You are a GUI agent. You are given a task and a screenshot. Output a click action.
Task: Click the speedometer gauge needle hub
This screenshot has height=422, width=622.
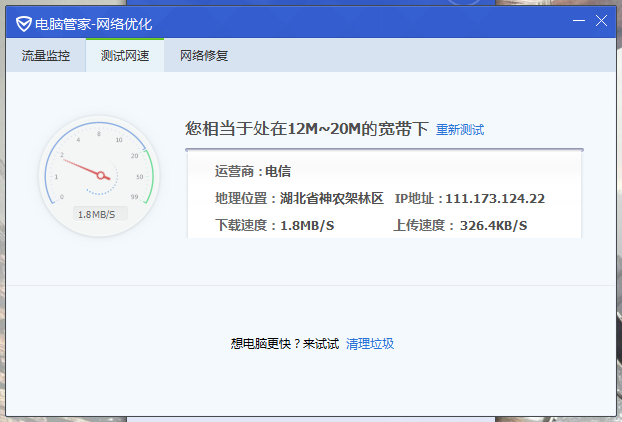pyautogui.click(x=101, y=175)
